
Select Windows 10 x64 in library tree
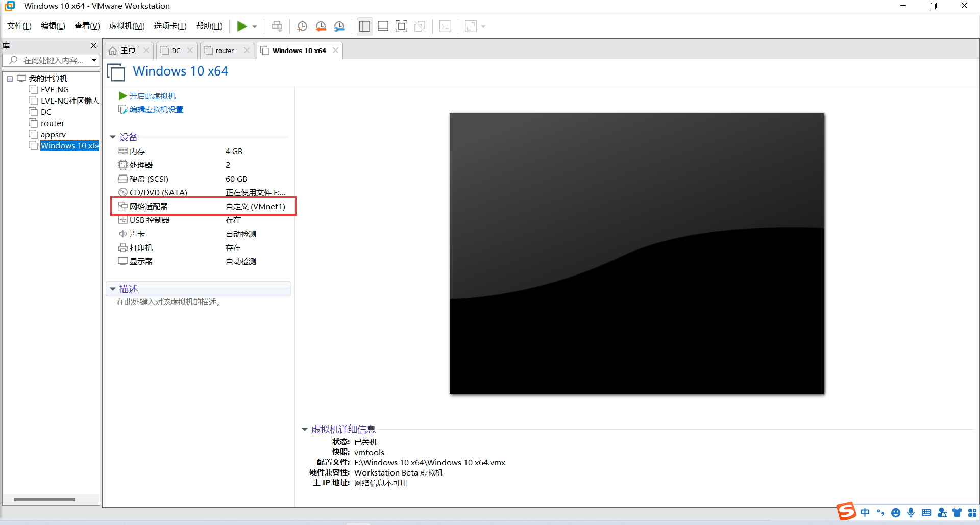(69, 146)
